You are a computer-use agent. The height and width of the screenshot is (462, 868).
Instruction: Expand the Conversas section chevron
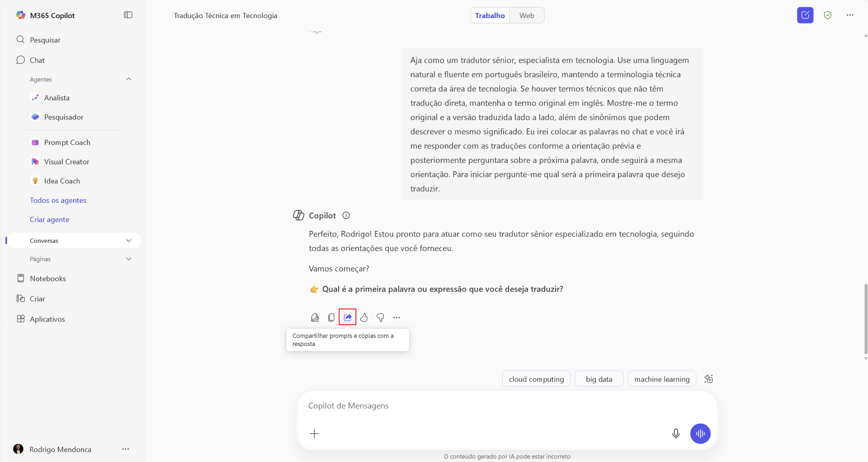[129, 241]
